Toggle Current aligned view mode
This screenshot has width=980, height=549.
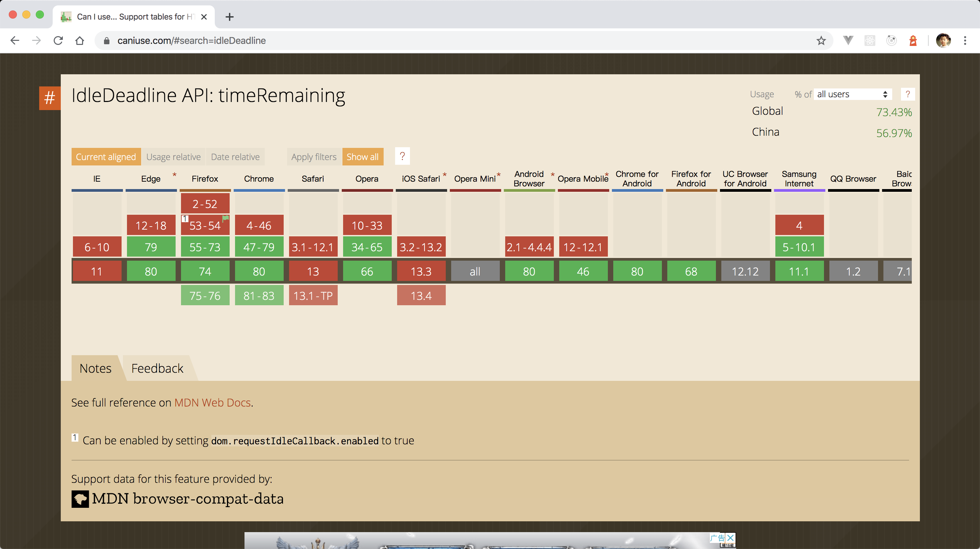click(106, 157)
